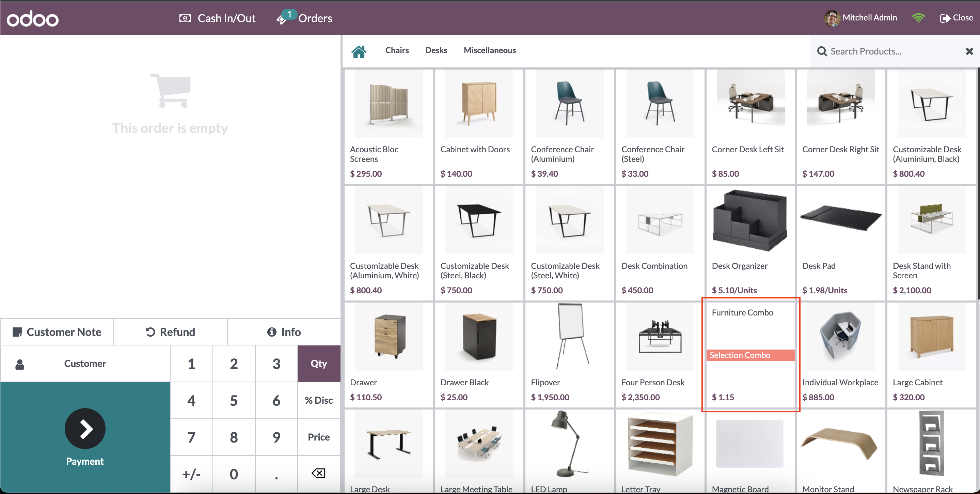Open the Chairs category

tap(396, 50)
